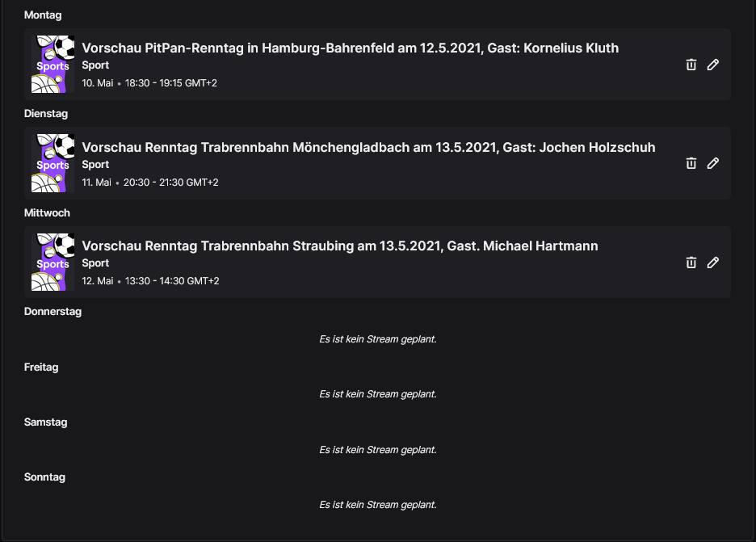This screenshot has width=756, height=542.
Task: Click the Sports thumbnail of Monday's stream
Action: (53, 64)
